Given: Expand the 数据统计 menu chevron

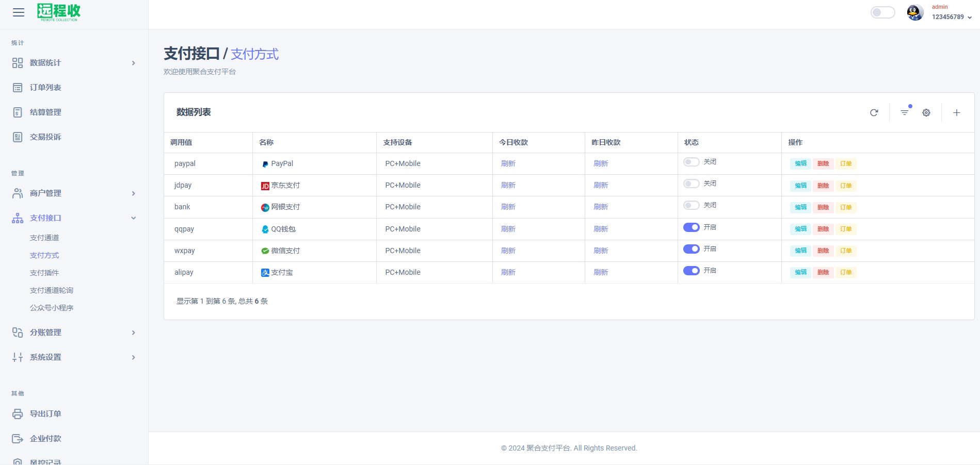Looking at the screenshot, I should click(134, 63).
